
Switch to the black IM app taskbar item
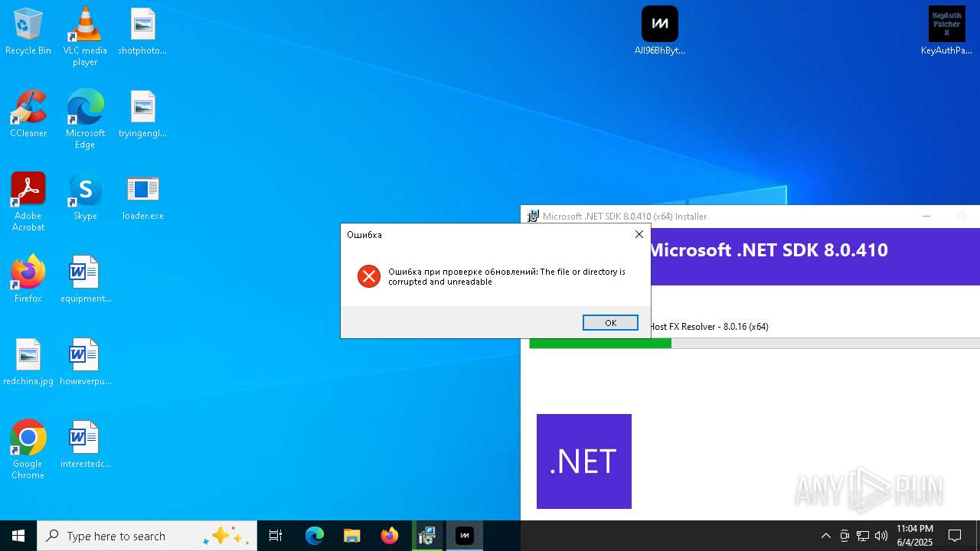click(x=465, y=536)
